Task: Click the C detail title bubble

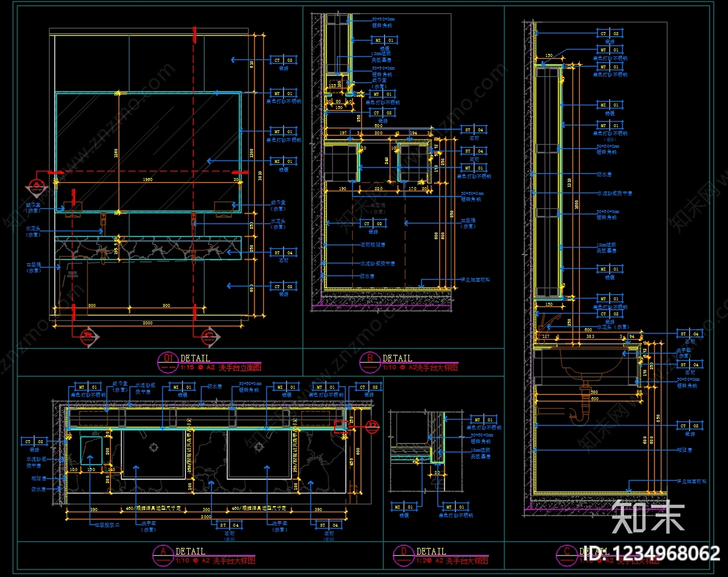Action: coord(566,555)
